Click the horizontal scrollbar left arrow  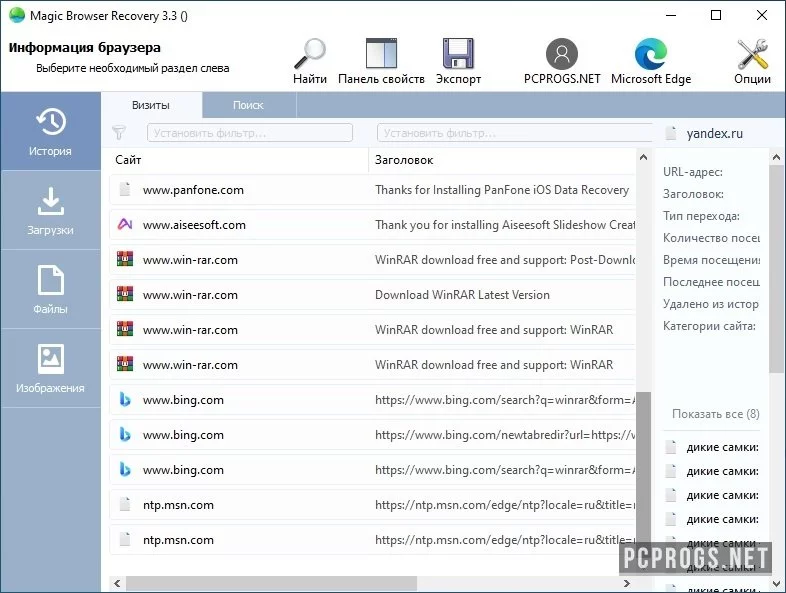click(x=117, y=583)
